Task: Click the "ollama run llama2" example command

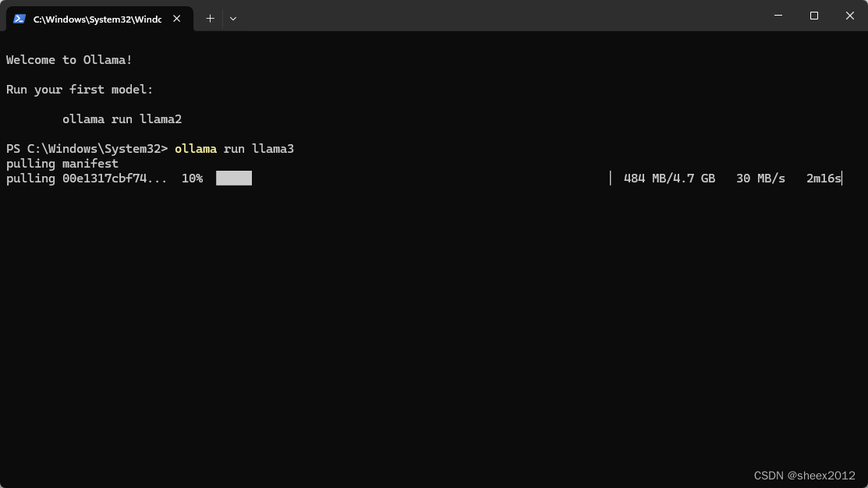Action: pyautogui.click(x=122, y=119)
